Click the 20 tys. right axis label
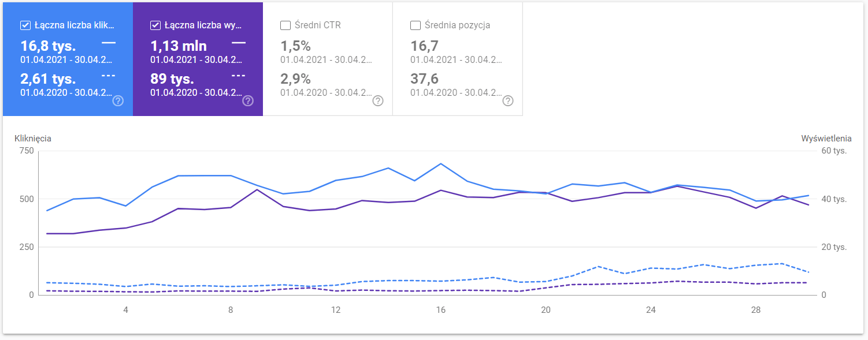Image resolution: width=868 pixels, height=340 pixels. tap(834, 247)
